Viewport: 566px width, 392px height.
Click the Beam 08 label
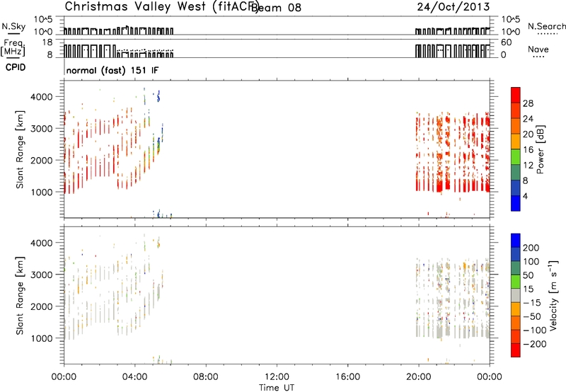(277, 7)
